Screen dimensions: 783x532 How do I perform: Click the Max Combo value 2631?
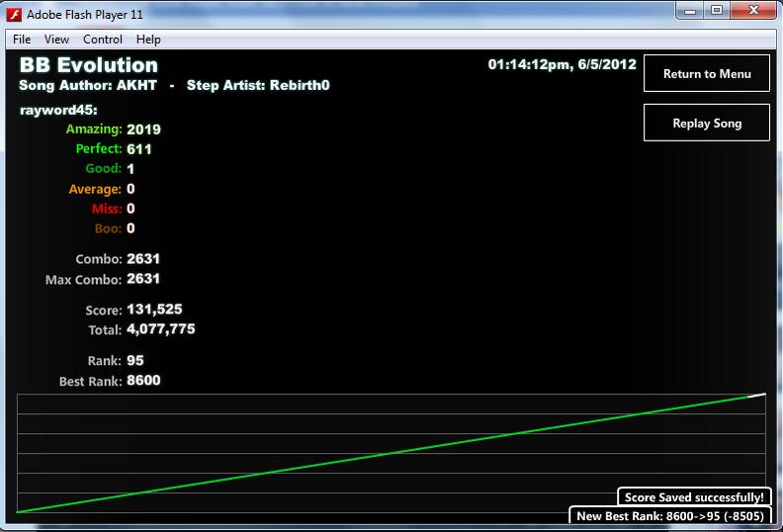click(x=143, y=279)
